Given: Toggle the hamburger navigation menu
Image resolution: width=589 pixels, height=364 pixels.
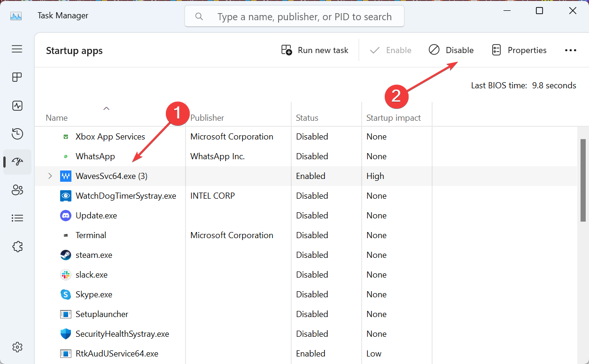Looking at the screenshot, I should (x=17, y=49).
